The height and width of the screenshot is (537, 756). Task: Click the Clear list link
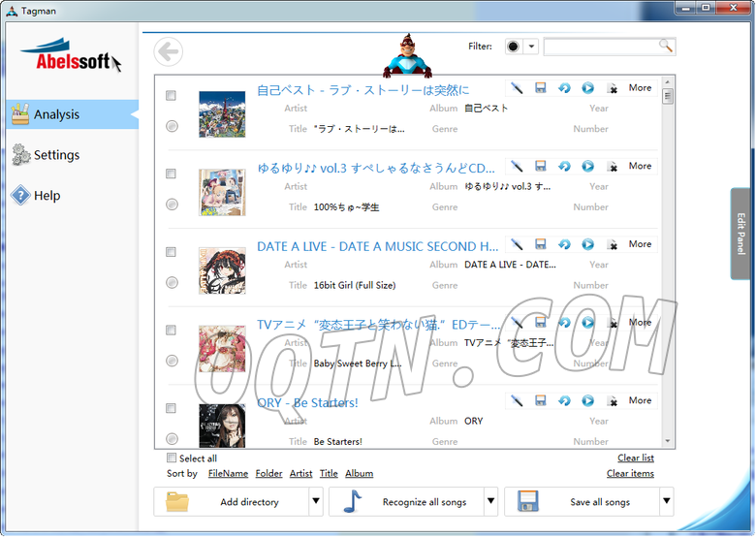[635, 458]
